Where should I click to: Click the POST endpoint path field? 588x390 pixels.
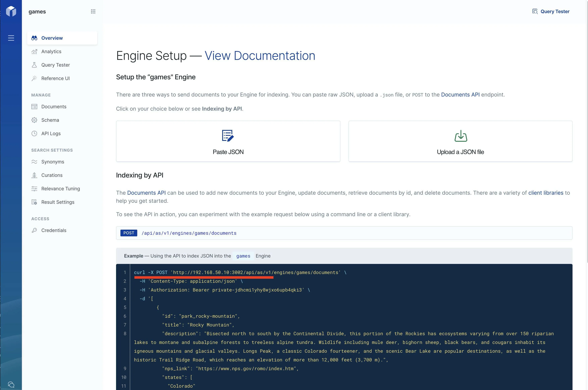[189, 233]
